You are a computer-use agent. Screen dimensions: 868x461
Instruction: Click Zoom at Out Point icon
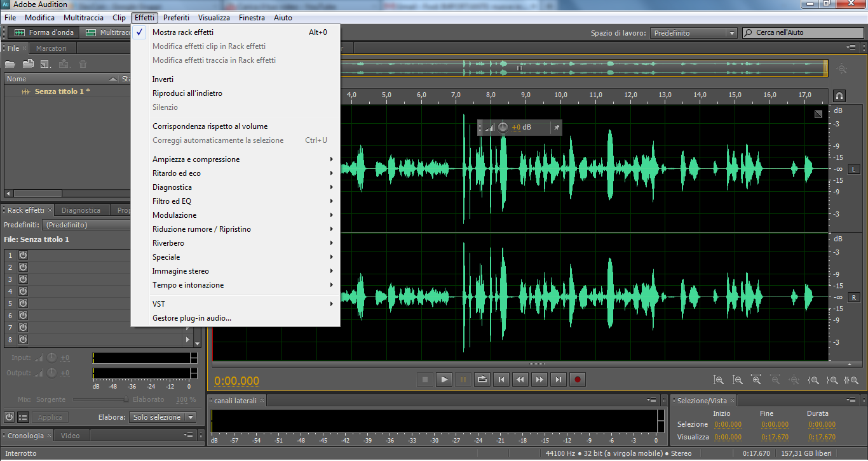(x=832, y=380)
